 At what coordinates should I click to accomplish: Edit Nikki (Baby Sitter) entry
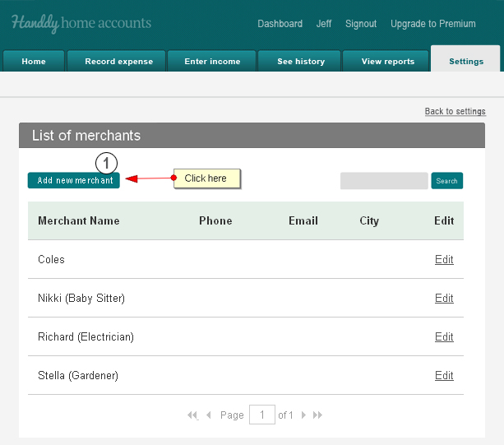pyautogui.click(x=444, y=298)
